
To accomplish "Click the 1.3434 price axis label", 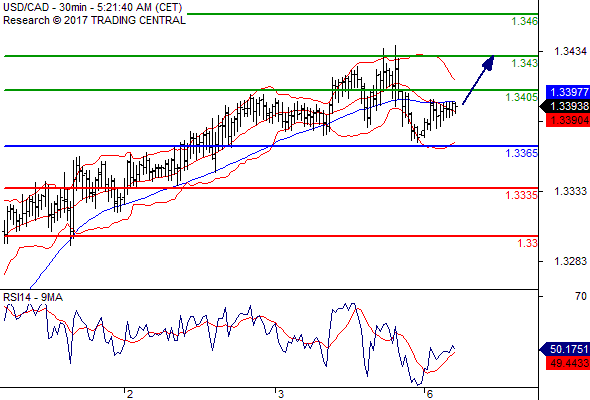I will click(x=570, y=51).
